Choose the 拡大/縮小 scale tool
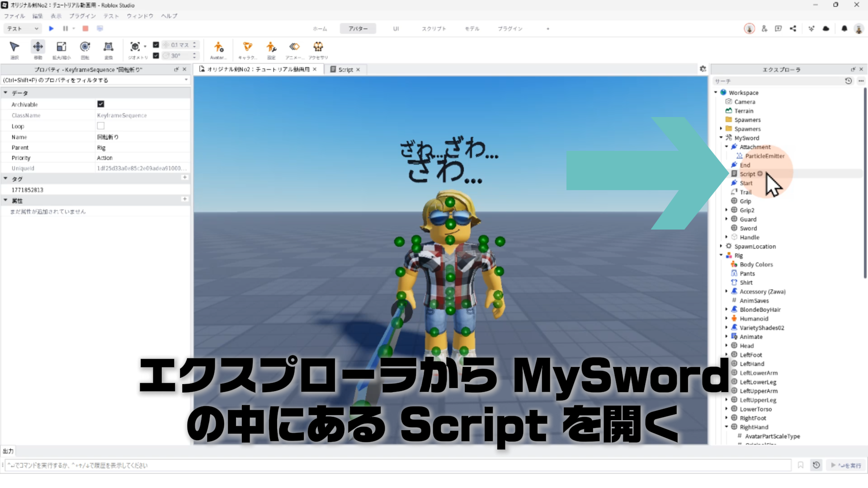The height and width of the screenshot is (488, 868). (x=61, y=47)
